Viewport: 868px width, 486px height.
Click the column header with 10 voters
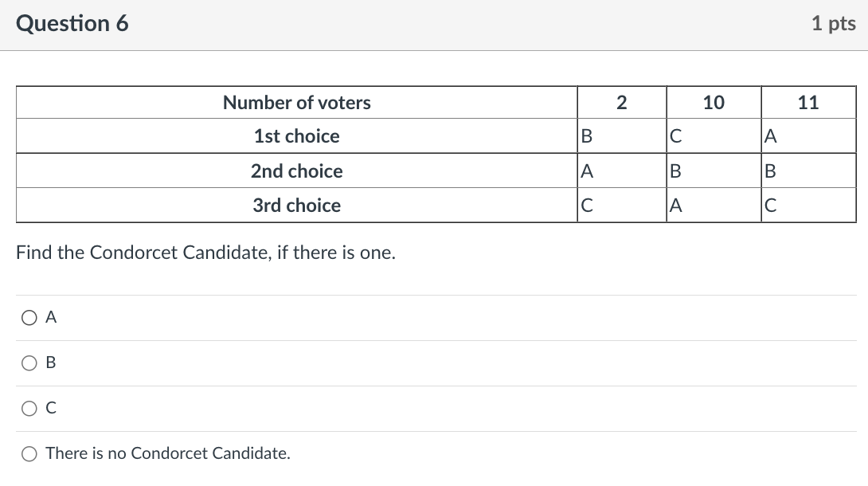coord(714,103)
